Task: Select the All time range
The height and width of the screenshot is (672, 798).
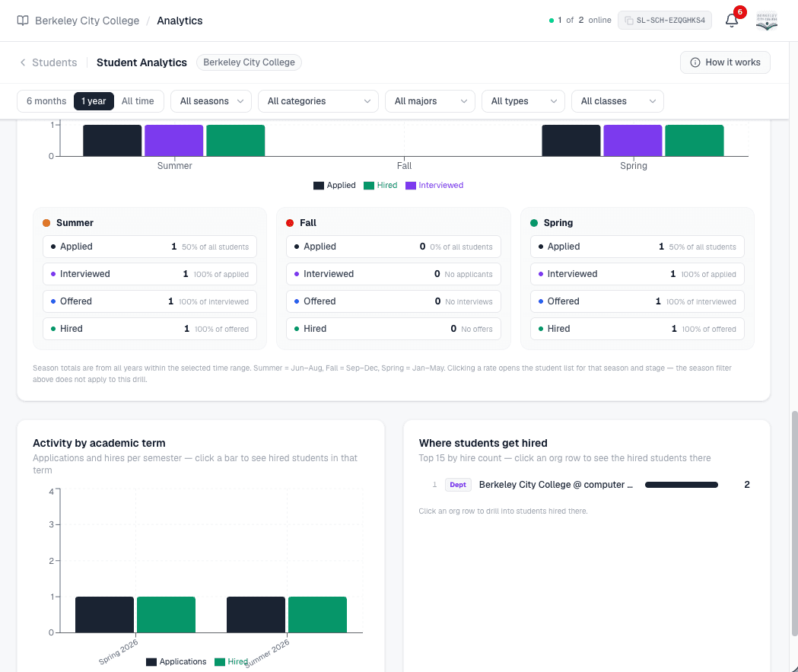Action: 138,100
